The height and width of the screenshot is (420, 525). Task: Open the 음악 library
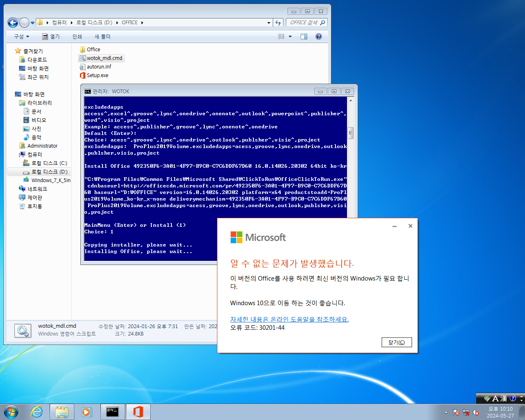click(x=32, y=137)
